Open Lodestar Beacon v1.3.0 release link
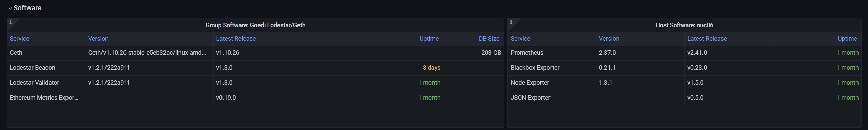Screen dimensions: 868x130 click(224, 68)
